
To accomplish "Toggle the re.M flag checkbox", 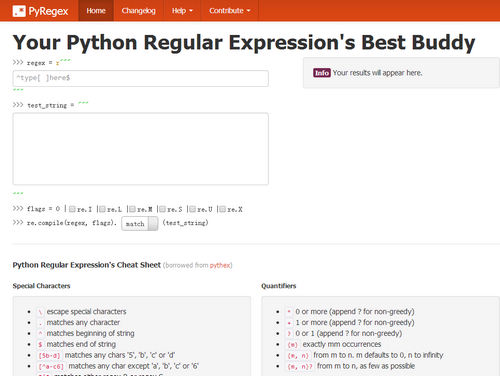I will pos(132,209).
